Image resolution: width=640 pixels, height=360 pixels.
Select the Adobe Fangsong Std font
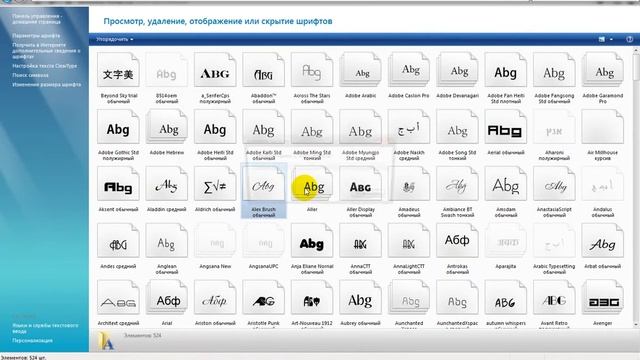554,70
